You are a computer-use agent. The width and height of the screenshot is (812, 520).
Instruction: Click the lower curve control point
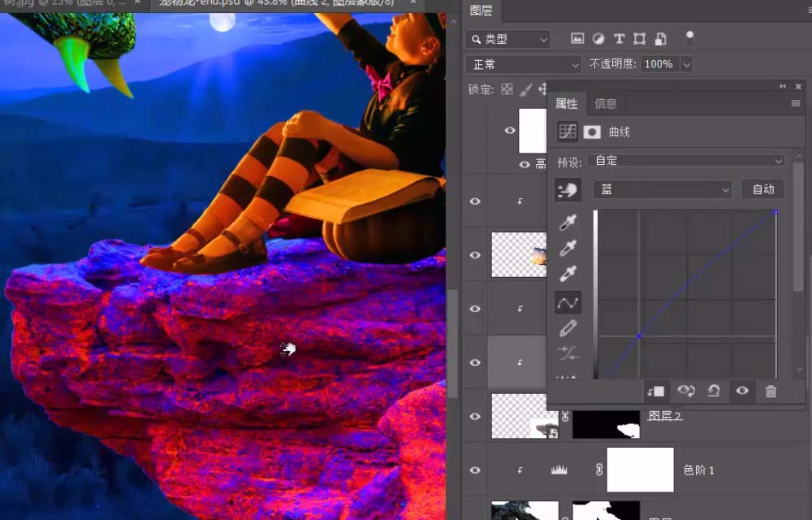(639, 336)
